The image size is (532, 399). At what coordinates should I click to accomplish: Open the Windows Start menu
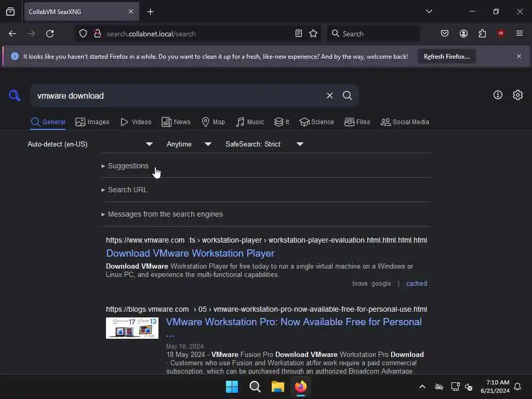pyautogui.click(x=232, y=387)
